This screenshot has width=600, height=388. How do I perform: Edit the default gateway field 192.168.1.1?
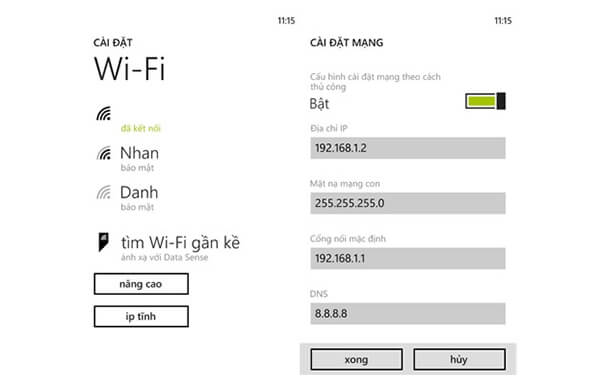coord(408,258)
